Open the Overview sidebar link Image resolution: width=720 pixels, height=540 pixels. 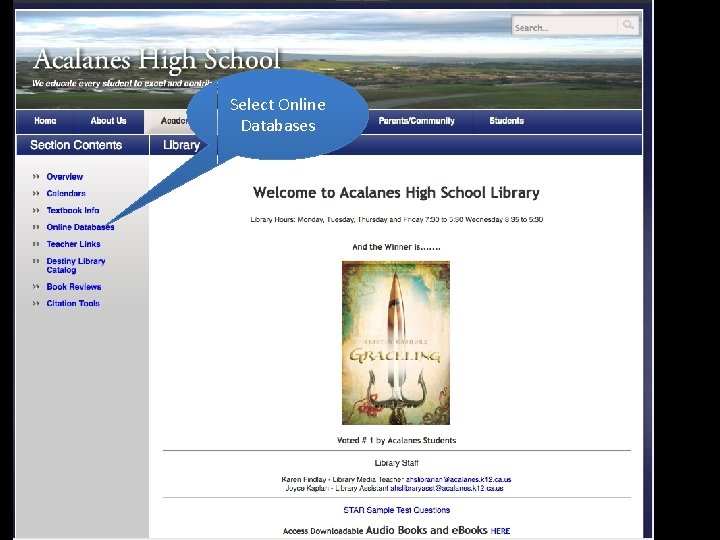click(65, 177)
